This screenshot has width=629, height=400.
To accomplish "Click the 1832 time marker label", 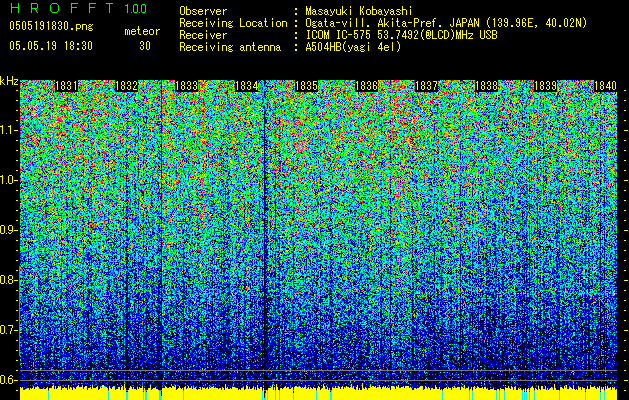I will (126, 86).
